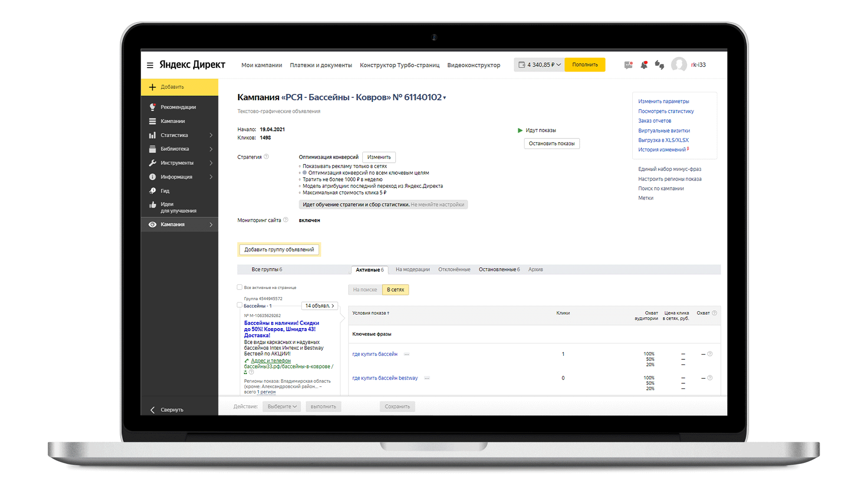Open the account balance 4 340,85 ₽ dropdown
The height and width of the screenshot is (493, 868).
coord(539,65)
